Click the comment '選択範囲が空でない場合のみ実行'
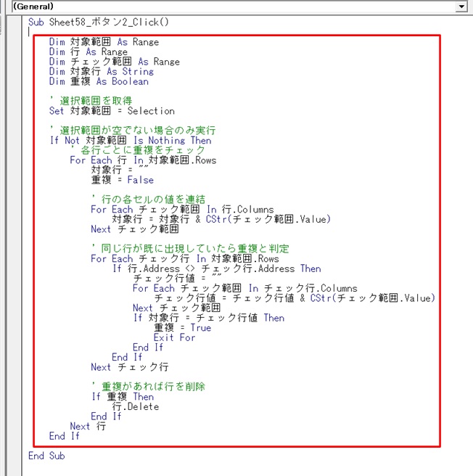473x476 pixels. (133, 131)
